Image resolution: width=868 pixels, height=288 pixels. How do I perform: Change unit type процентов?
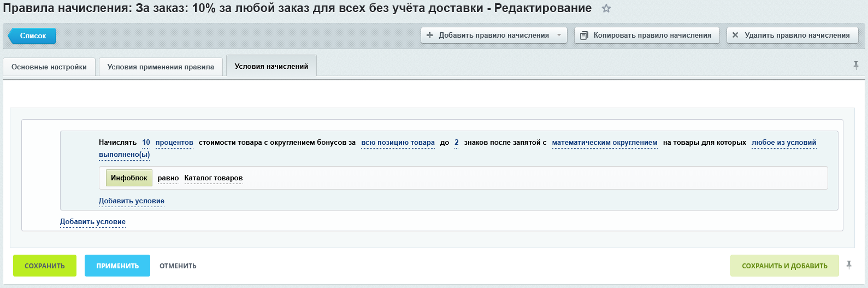point(174,143)
